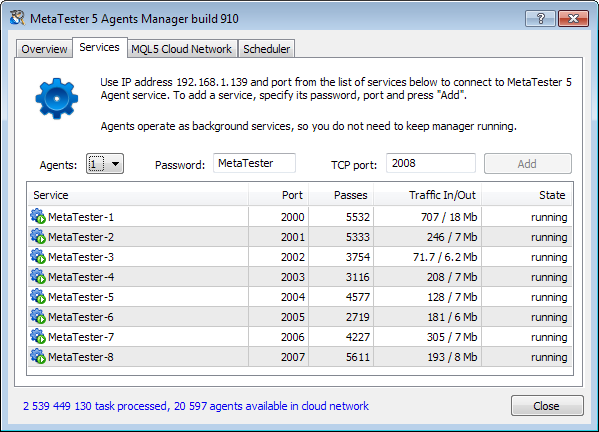Select the MetaTester-2 row name
The image size is (599, 432).
(81, 237)
